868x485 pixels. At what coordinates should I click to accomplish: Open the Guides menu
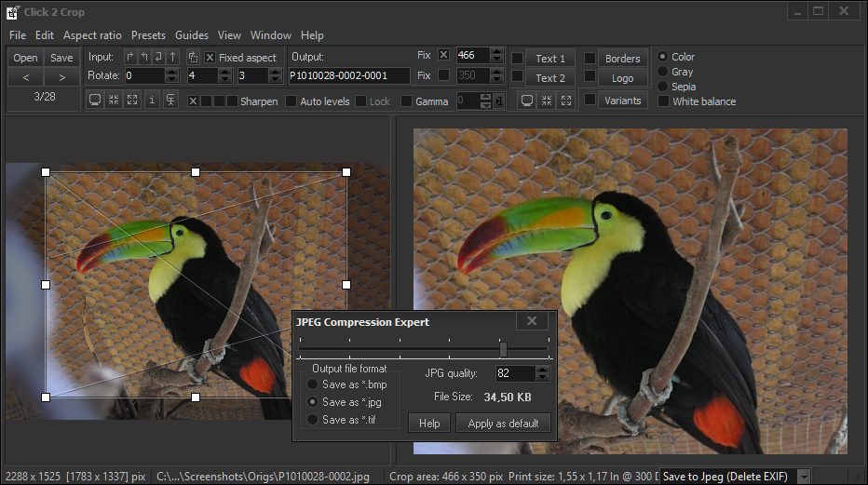click(192, 35)
